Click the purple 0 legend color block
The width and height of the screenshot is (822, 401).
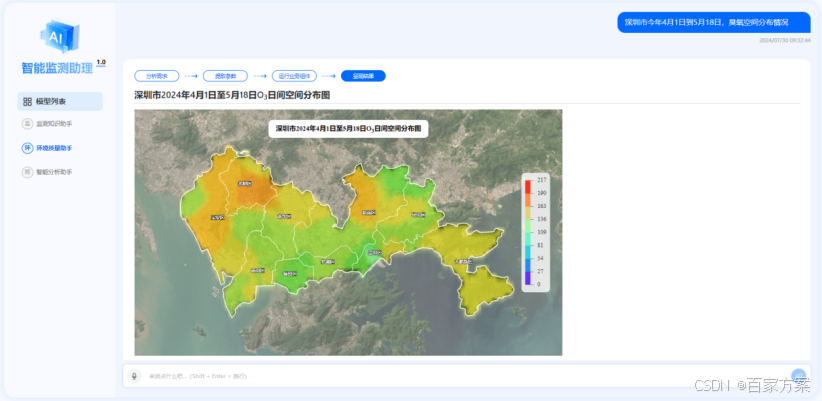[527, 278]
